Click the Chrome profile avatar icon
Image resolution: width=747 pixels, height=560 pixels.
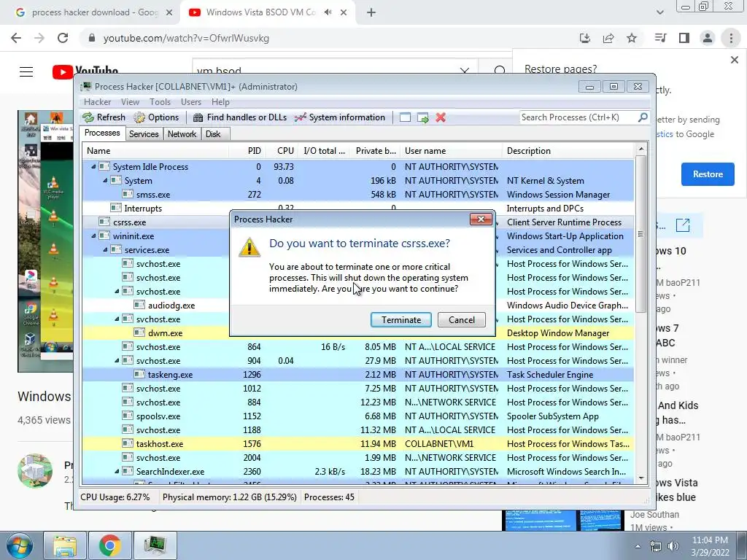click(708, 38)
